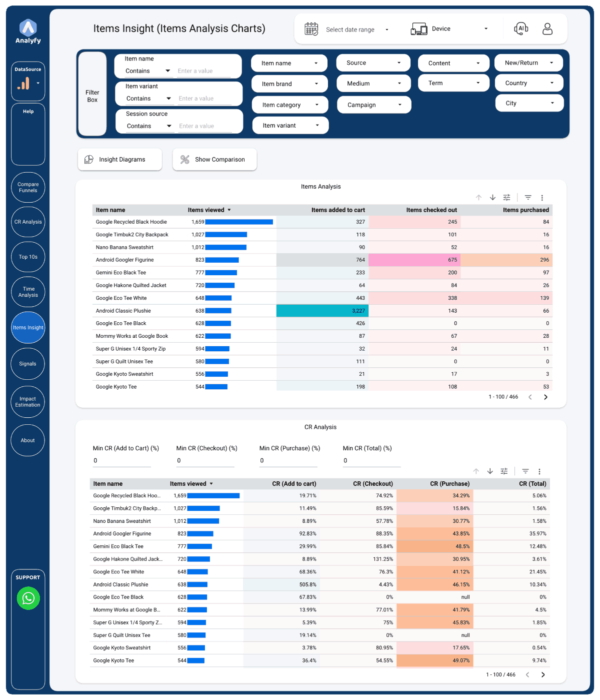This screenshot has height=700, width=600.
Task: Go to previous page in CR Analysis table
Action: pos(527,674)
